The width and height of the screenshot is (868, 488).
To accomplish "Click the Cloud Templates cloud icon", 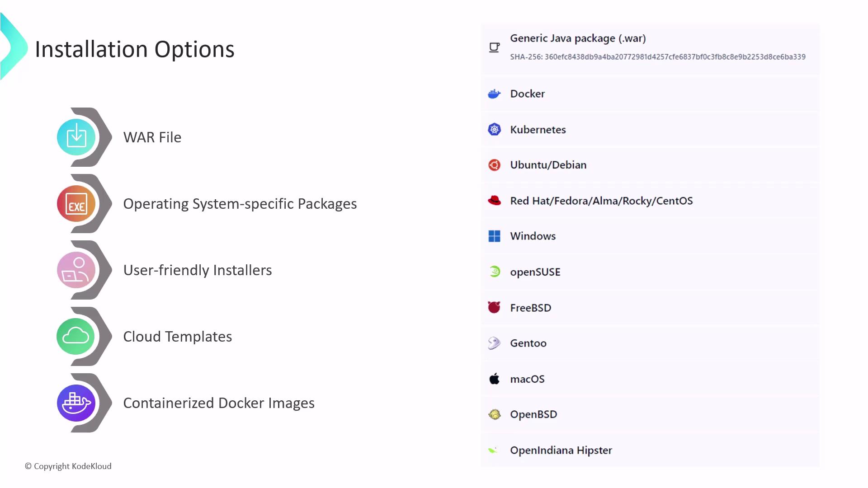I will point(75,336).
